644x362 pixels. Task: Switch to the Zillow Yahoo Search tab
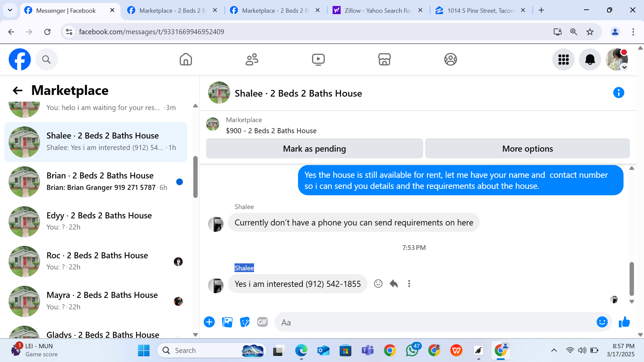tap(377, 10)
